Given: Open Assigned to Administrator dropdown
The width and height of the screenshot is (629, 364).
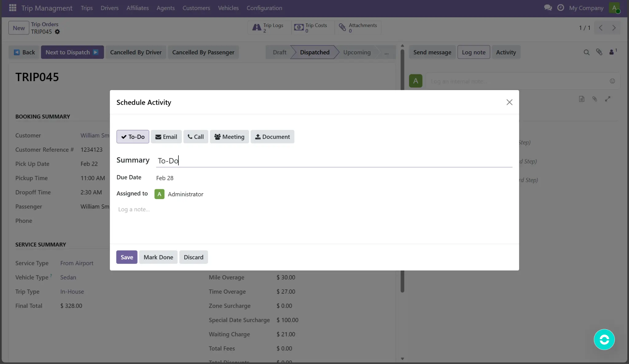Looking at the screenshot, I should (x=186, y=194).
